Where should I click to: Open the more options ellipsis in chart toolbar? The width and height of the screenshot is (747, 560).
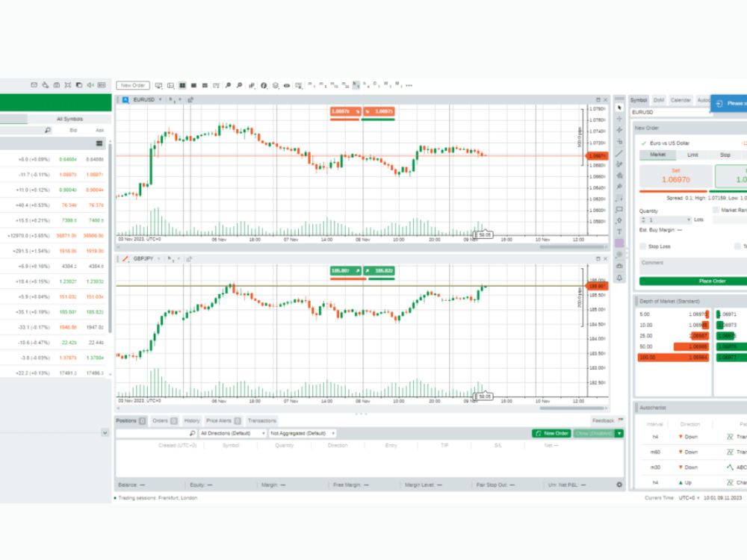pyautogui.click(x=409, y=85)
